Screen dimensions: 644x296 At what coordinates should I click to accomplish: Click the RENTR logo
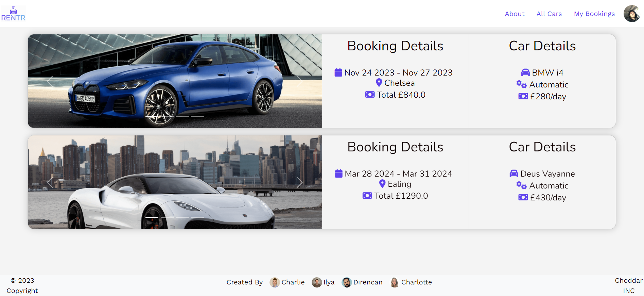pyautogui.click(x=13, y=14)
